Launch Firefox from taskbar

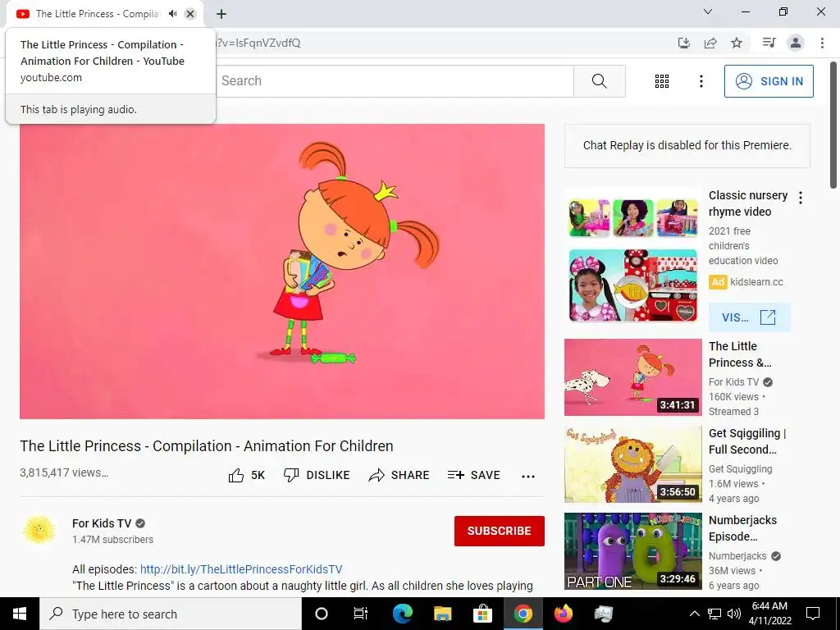click(563, 614)
